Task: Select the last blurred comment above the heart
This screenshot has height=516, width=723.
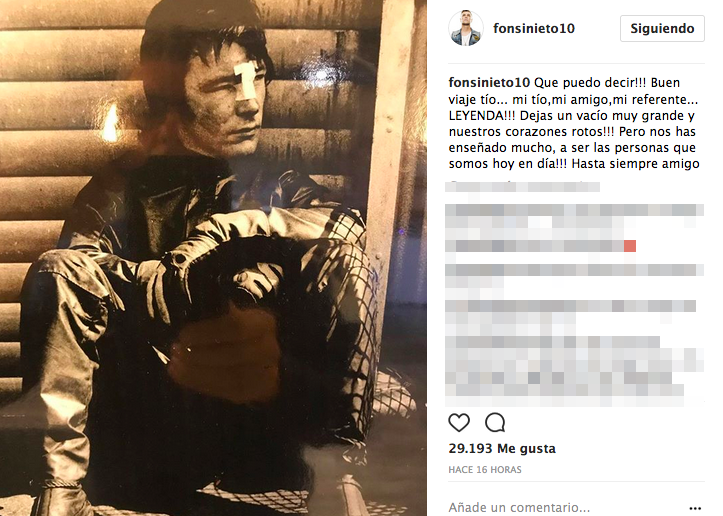Action: [x=574, y=371]
